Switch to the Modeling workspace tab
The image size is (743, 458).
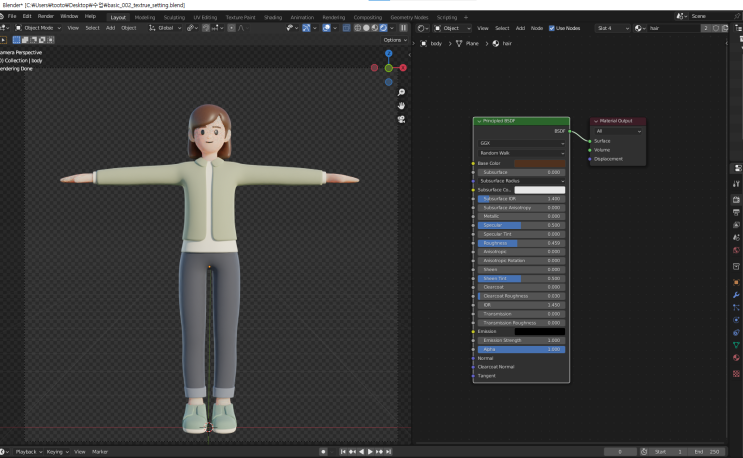coord(145,17)
